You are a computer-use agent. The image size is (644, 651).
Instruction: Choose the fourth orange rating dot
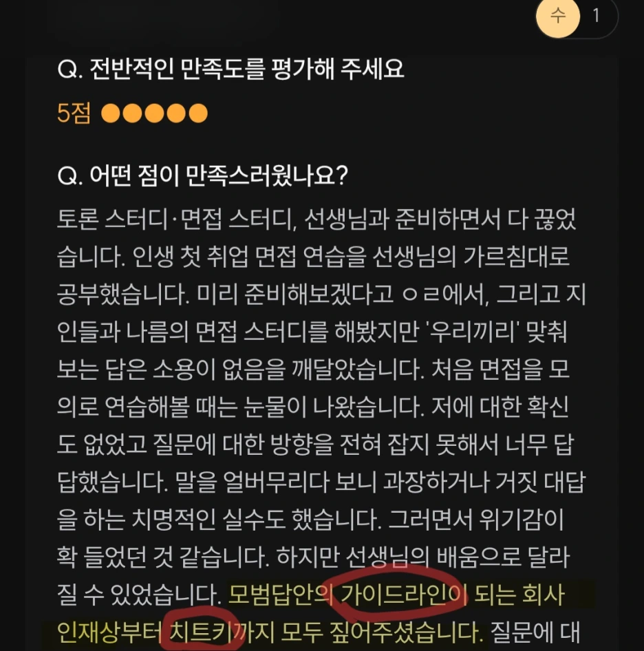[x=176, y=114]
